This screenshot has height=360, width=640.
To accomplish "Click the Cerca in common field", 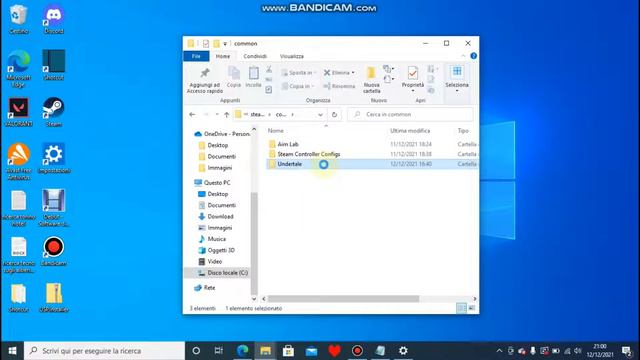I will click(410, 115).
